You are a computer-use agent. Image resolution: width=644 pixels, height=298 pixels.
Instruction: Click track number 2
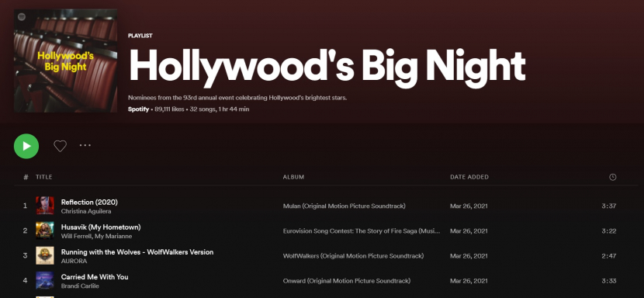[x=25, y=230]
